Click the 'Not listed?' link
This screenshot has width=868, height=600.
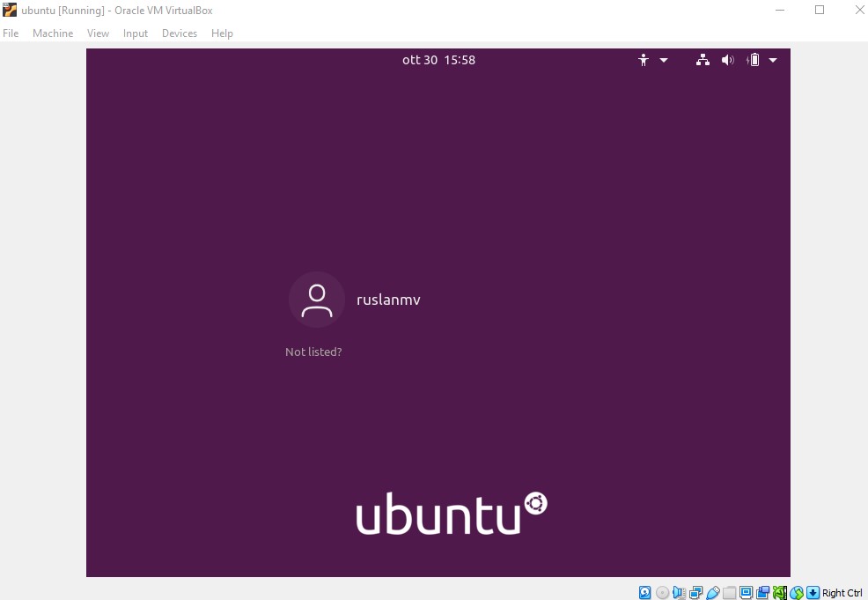[313, 352]
